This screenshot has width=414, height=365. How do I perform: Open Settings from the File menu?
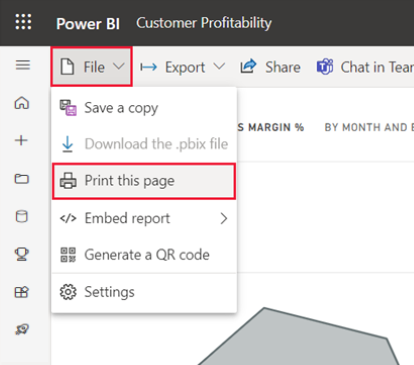[144, 292]
